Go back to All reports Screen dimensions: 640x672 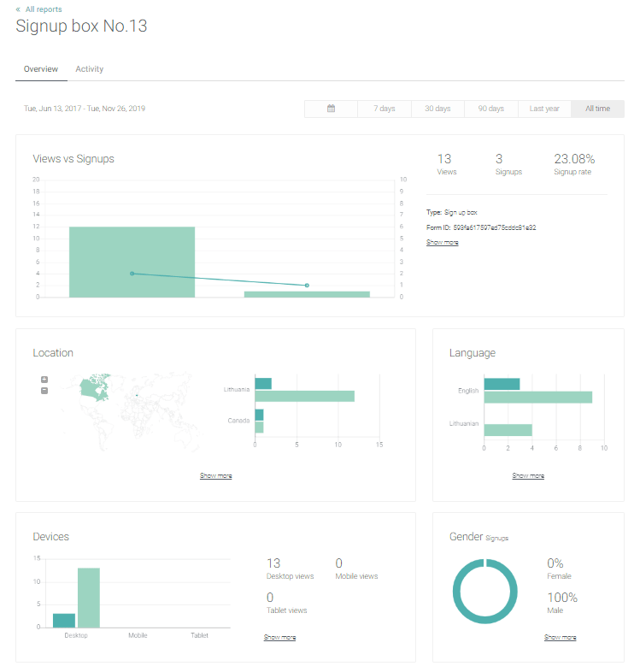[39, 9]
